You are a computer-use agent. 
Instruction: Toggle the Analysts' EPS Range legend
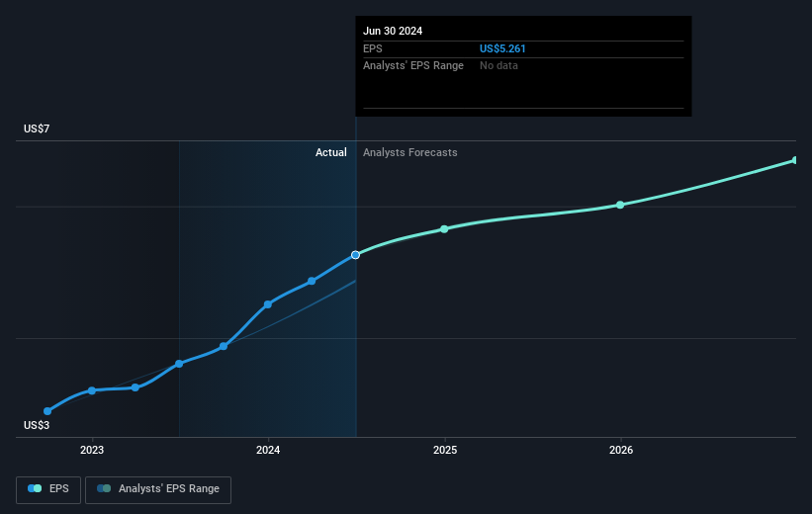pyautogui.click(x=158, y=489)
